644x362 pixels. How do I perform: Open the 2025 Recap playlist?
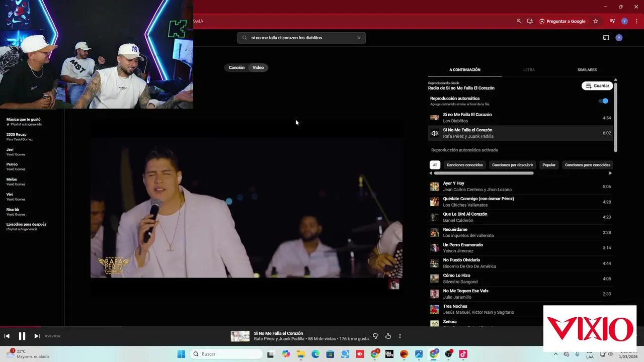click(x=19, y=137)
